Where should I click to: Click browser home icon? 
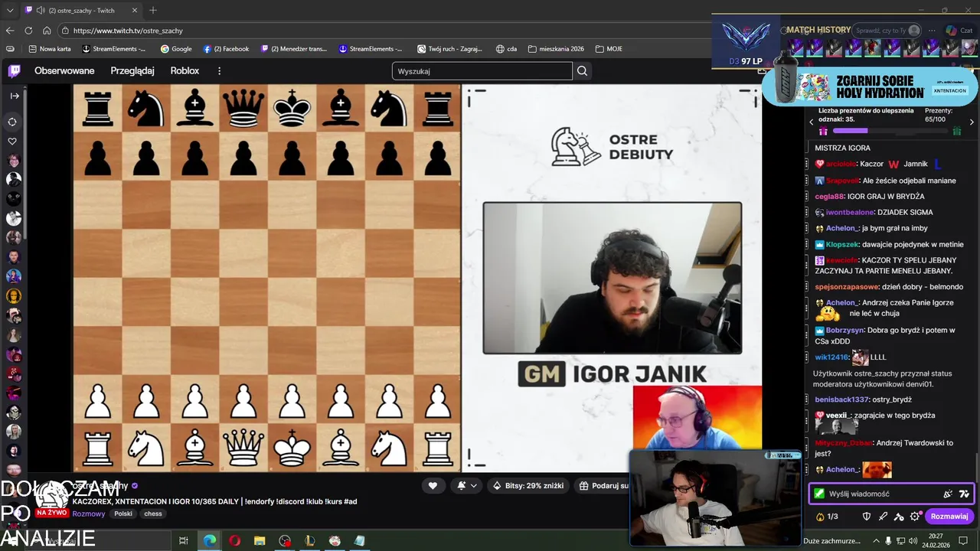click(x=47, y=31)
